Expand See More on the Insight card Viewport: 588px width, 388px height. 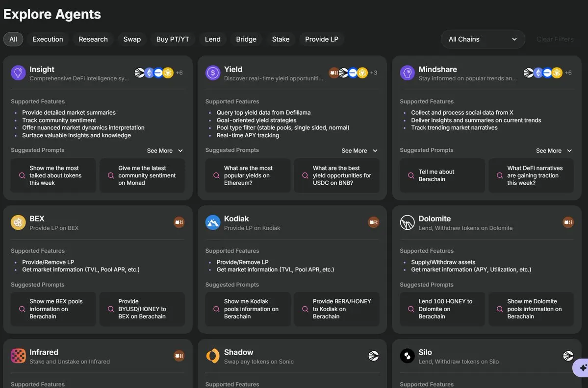click(165, 150)
